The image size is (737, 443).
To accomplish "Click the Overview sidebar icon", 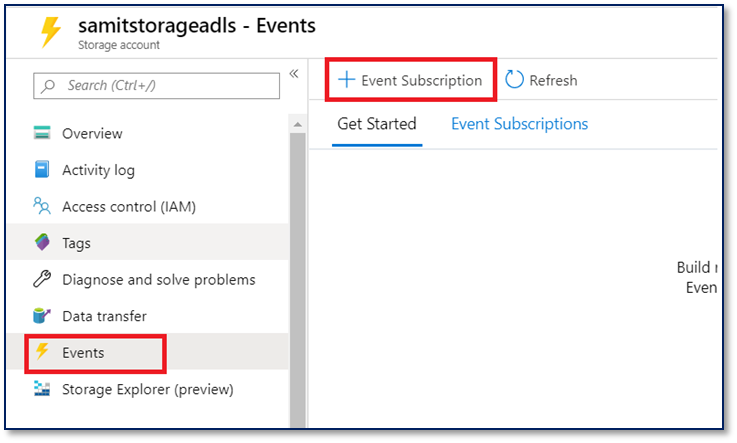I will pos(42,133).
